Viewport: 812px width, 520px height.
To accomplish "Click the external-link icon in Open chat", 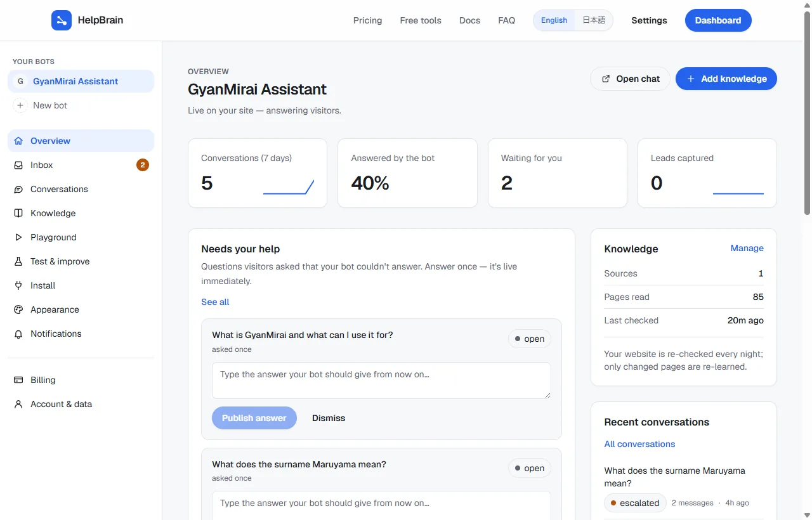I will pos(606,79).
